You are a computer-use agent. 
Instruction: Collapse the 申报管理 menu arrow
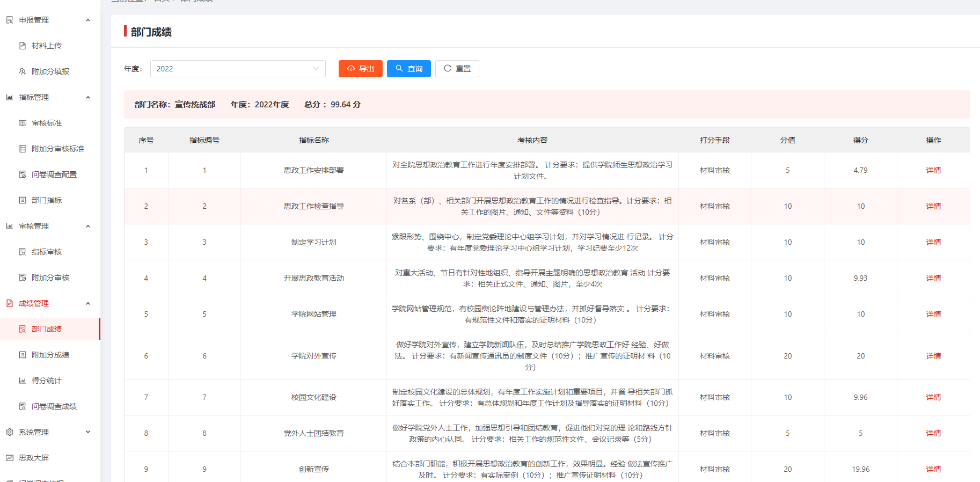coord(88,20)
